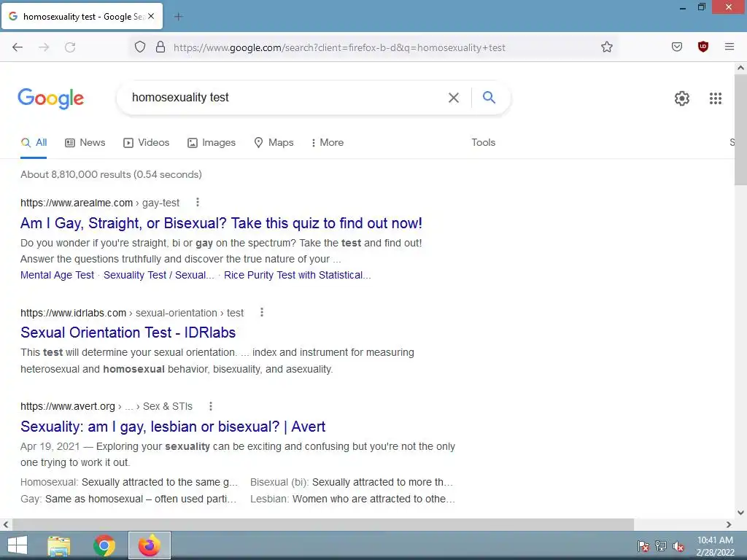Screen dimensions: 747x560
Task: Expand the More search categories menu
Action: (x=327, y=142)
